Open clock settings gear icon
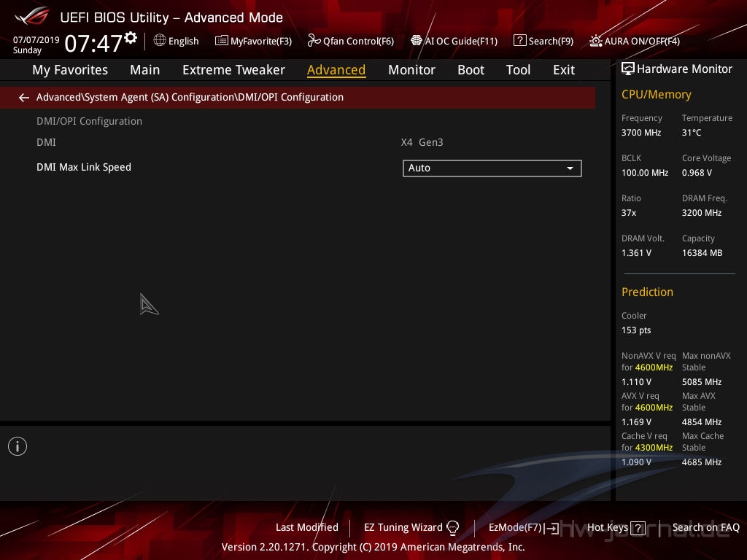Image resolution: width=747 pixels, height=560 pixels. click(131, 37)
